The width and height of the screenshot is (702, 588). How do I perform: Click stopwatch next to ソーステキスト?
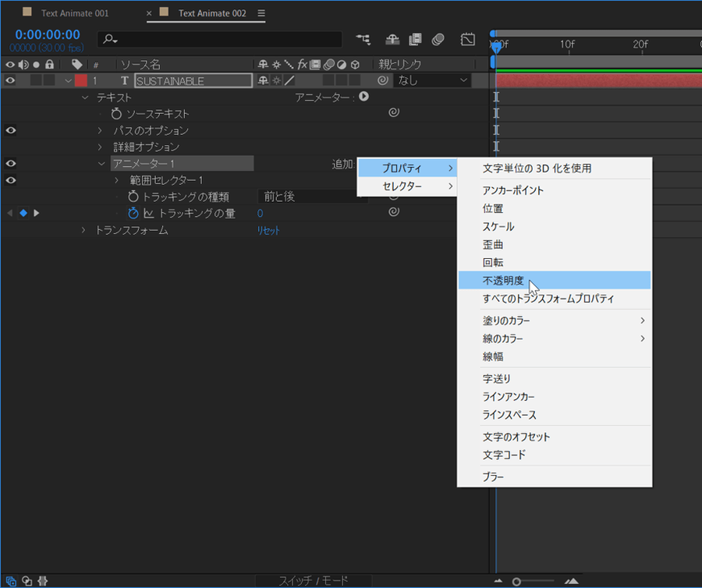click(117, 114)
